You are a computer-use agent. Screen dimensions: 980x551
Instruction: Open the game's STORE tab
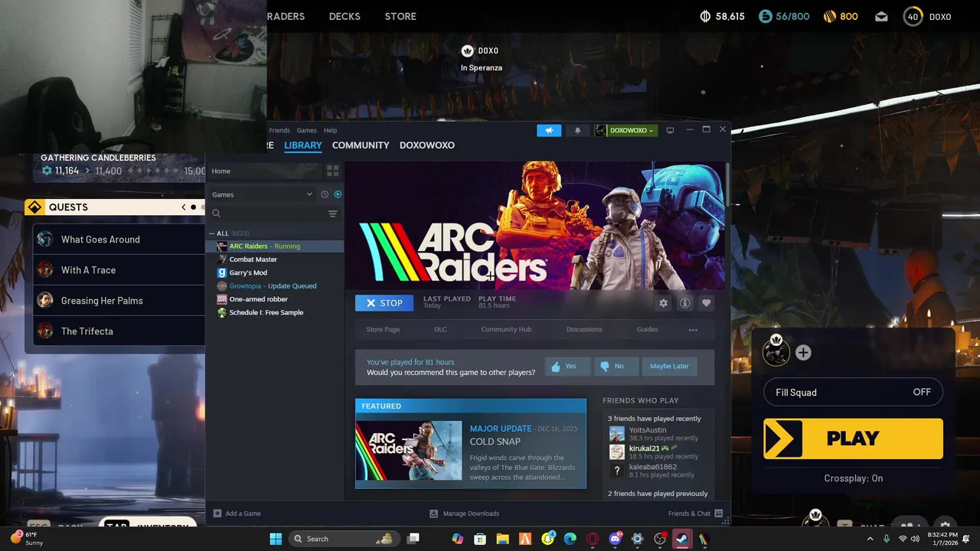coord(400,16)
